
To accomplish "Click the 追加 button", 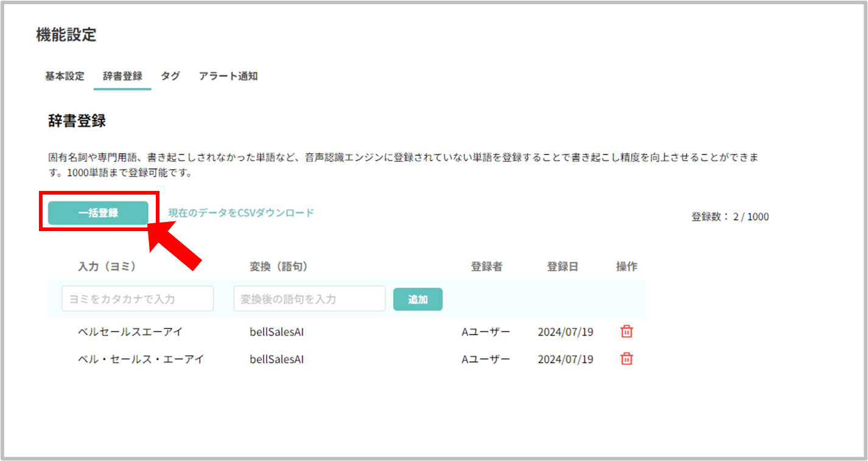I will point(418,299).
